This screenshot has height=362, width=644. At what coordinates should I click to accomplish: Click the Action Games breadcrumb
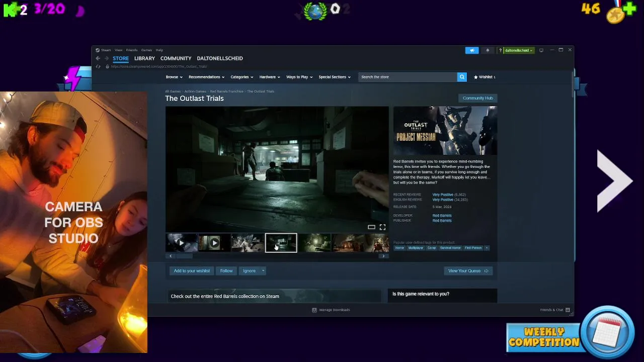point(195,92)
